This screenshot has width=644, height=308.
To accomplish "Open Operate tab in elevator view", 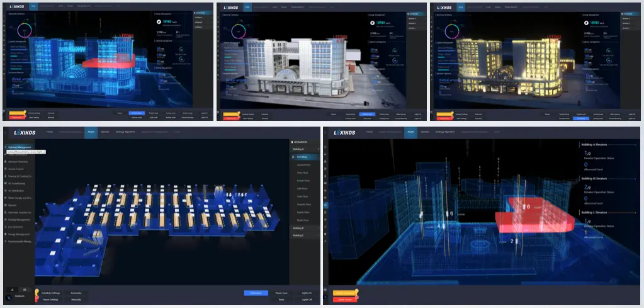I will (425, 132).
